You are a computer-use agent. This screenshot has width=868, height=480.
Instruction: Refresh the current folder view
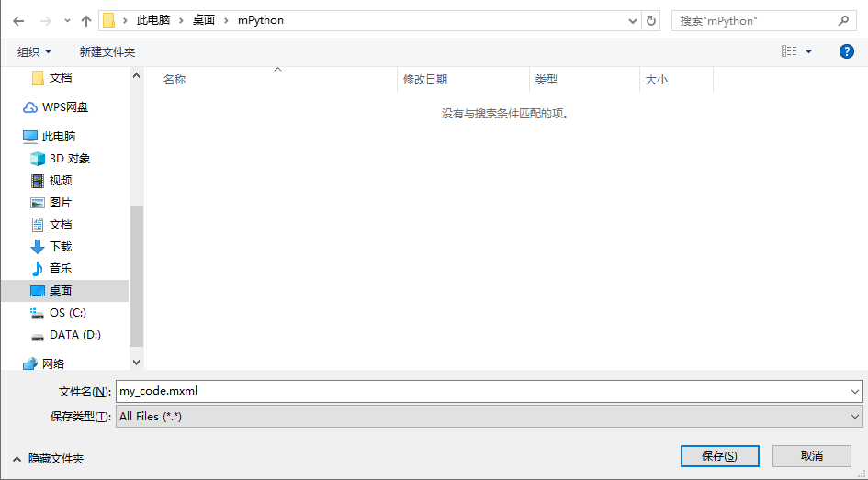651,21
